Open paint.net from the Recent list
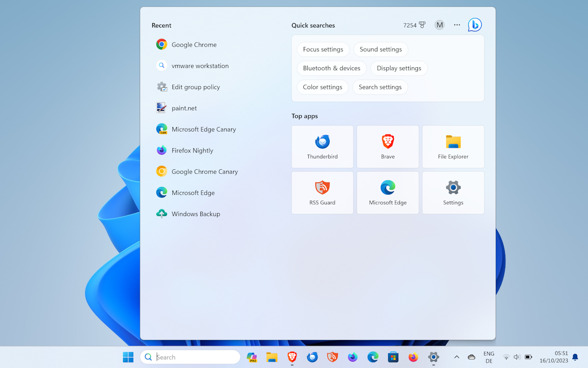This screenshot has height=368, width=588. pos(184,107)
